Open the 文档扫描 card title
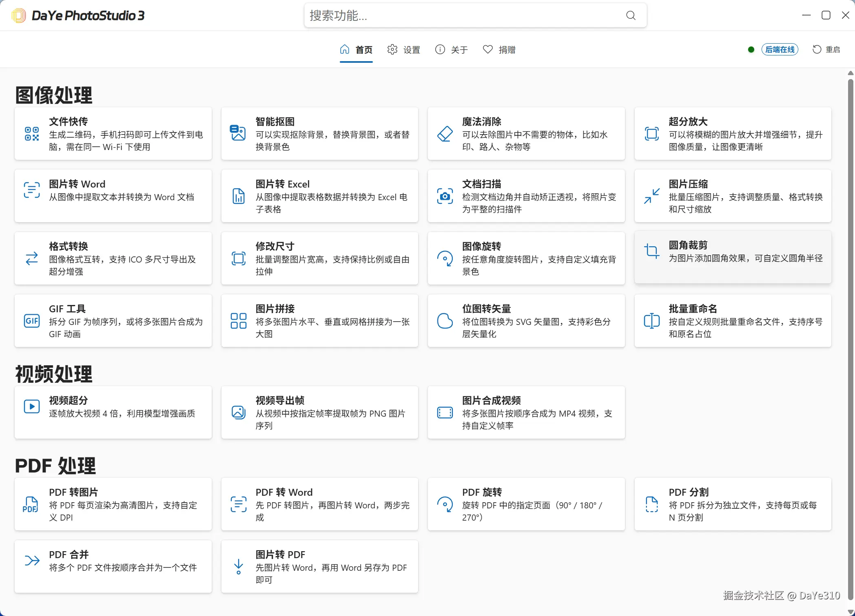Viewport: 855px width, 616px height. (482, 184)
